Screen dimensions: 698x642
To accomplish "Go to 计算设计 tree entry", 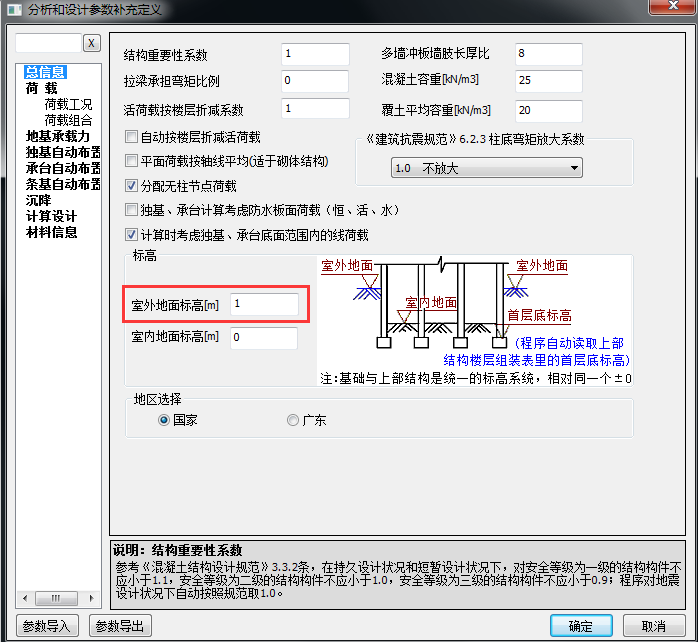I will [x=52, y=216].
